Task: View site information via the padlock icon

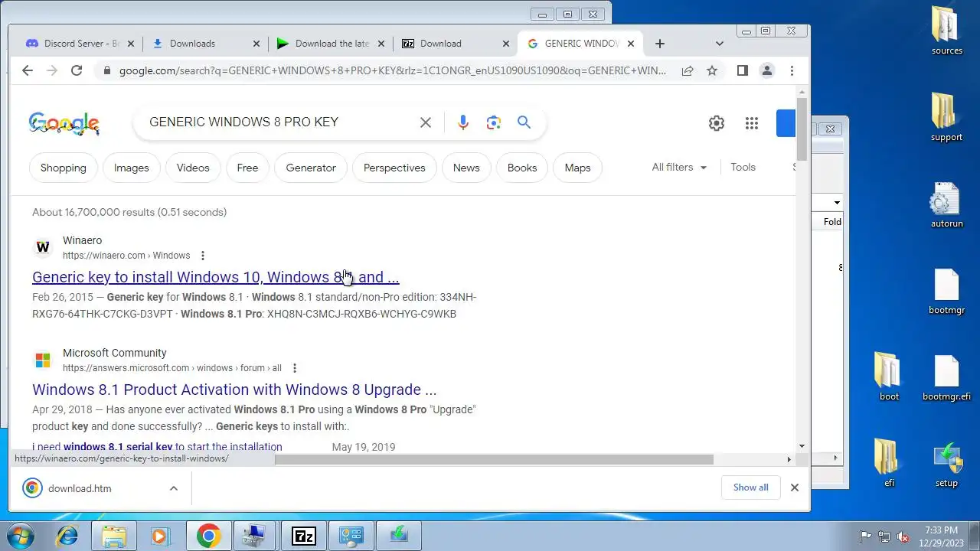Action: (106, 70)
